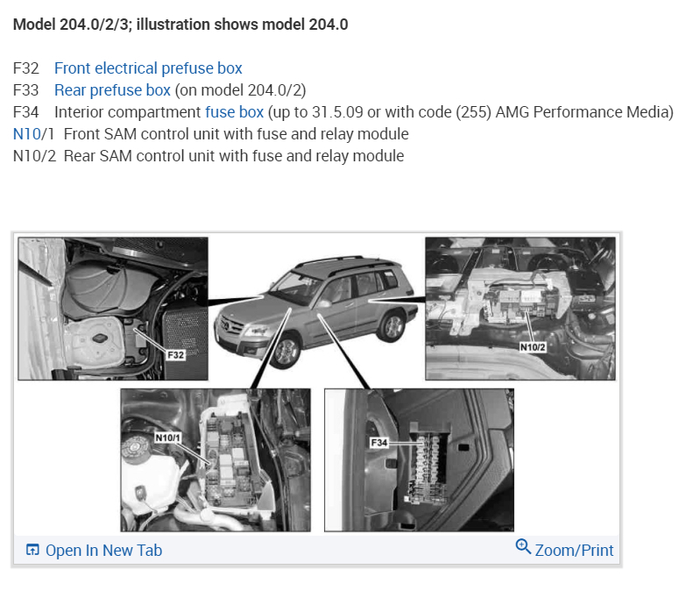Click the magnifier zoom icon

click(x=523, y=547)
